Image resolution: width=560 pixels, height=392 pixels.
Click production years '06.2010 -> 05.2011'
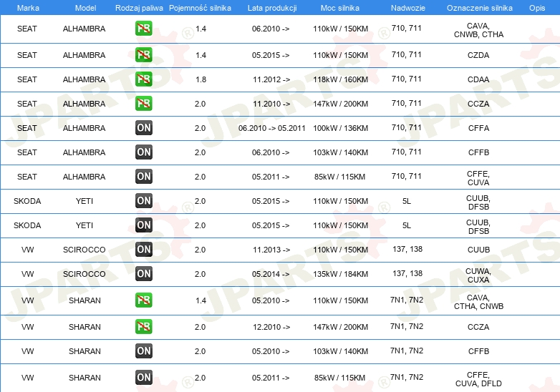(x=272, y=128)
